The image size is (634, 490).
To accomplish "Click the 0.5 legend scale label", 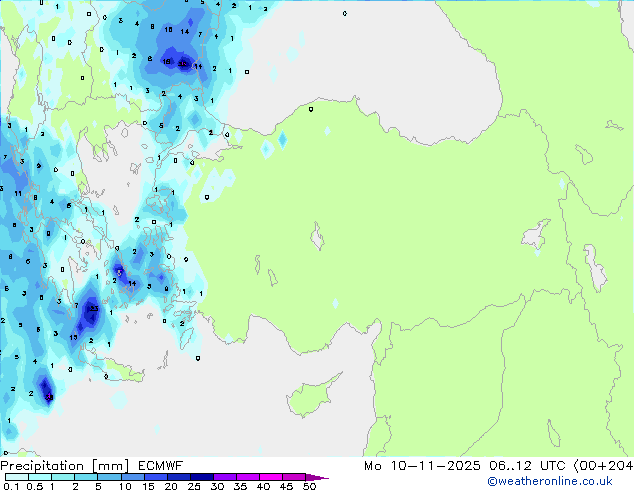I will [x=35, y=486].
